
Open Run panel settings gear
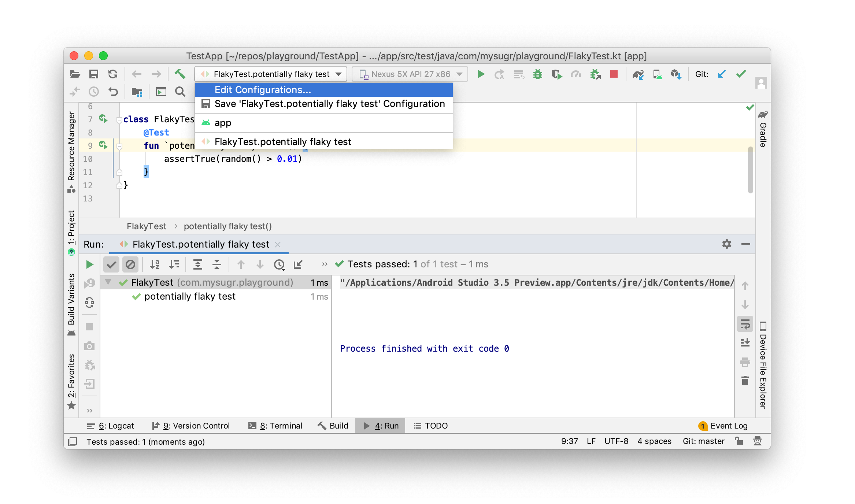pyautogui.click(x=727, y=244)
